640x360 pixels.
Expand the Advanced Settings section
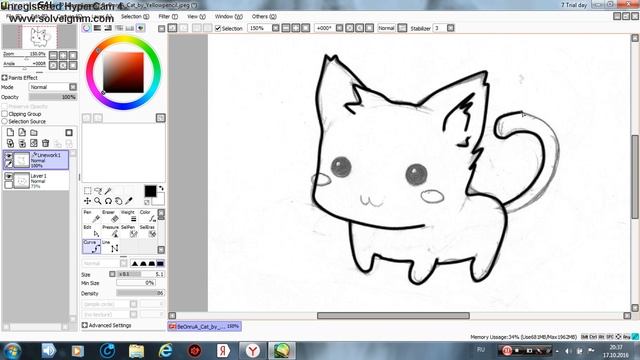[x=85, y=325]
